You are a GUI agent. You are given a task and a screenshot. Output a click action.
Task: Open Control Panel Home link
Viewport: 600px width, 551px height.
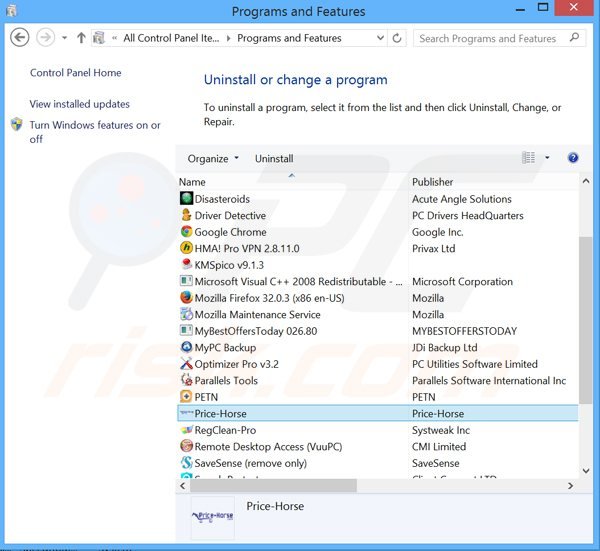[75, 73]
